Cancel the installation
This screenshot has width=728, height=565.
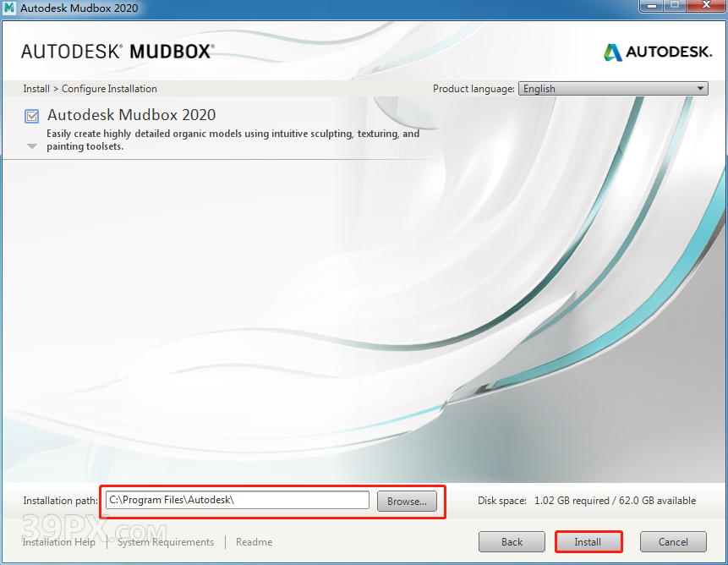pyautogui.click(x=673, y=541)
